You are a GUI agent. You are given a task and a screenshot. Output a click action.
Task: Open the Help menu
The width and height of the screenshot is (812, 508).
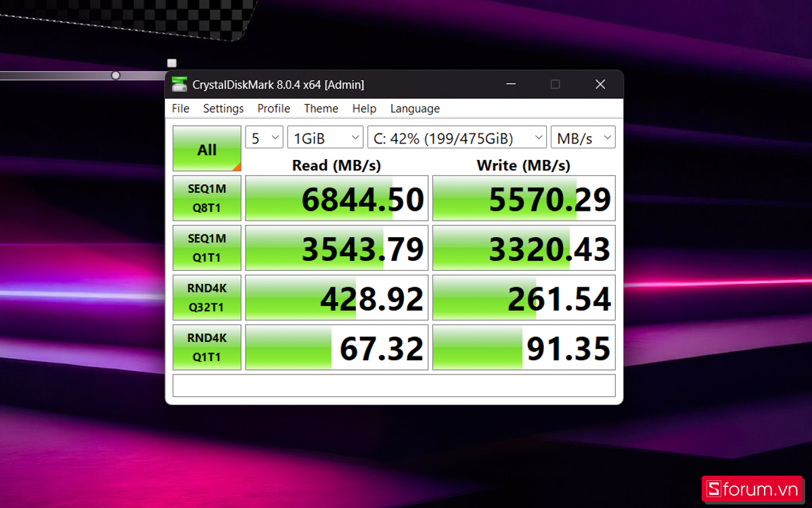[364, 108]
